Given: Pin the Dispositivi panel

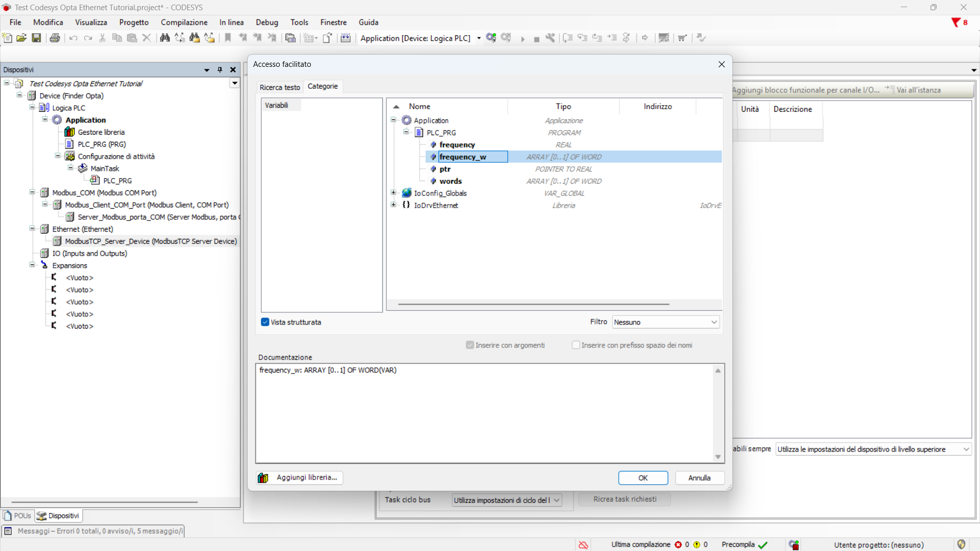Looking at the screenshot, I should point(220,70).
